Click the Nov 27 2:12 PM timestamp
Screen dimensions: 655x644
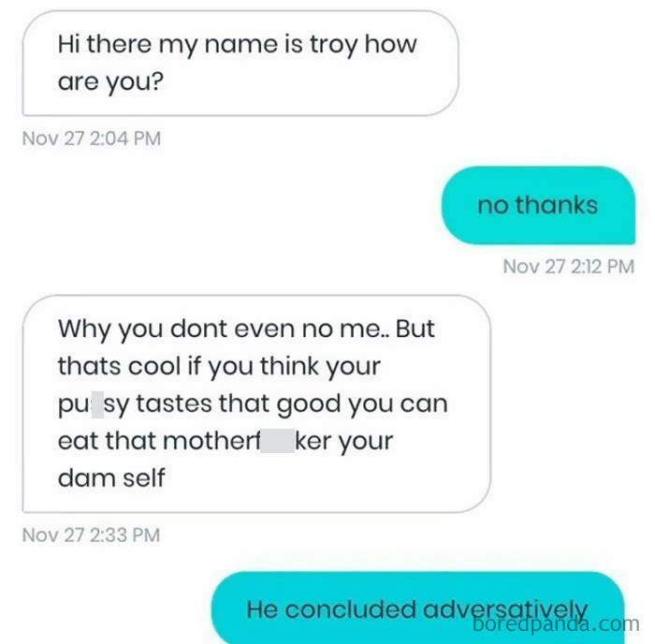pos(569,267)
